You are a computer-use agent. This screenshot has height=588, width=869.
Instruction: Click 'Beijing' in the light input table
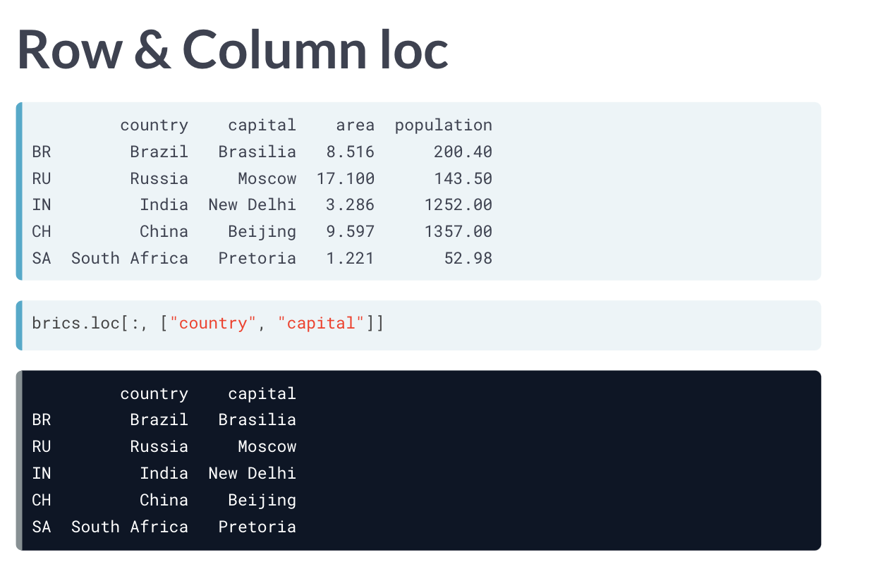point(262,232)
